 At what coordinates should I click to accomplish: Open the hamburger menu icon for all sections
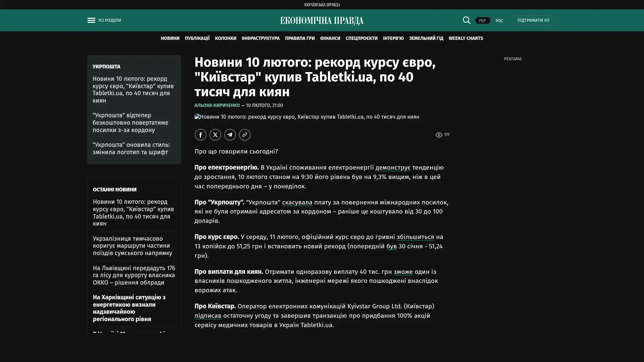[91, 20]
